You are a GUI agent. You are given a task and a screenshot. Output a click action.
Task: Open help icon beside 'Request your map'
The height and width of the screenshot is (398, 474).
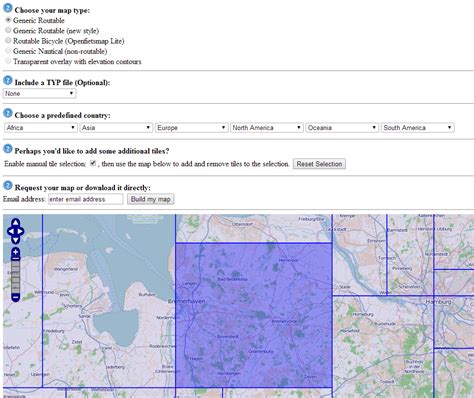(x=7, y=186)
